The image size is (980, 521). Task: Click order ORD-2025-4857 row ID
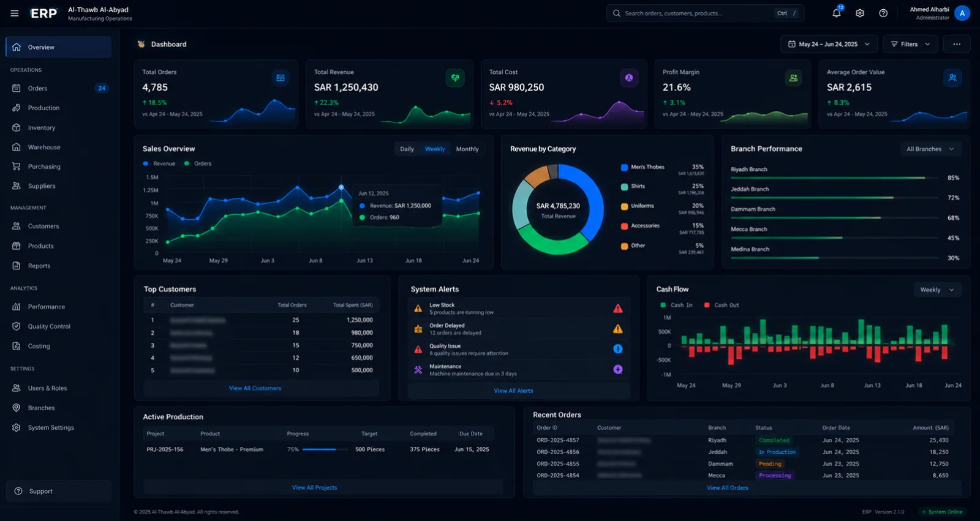point(558,440)
